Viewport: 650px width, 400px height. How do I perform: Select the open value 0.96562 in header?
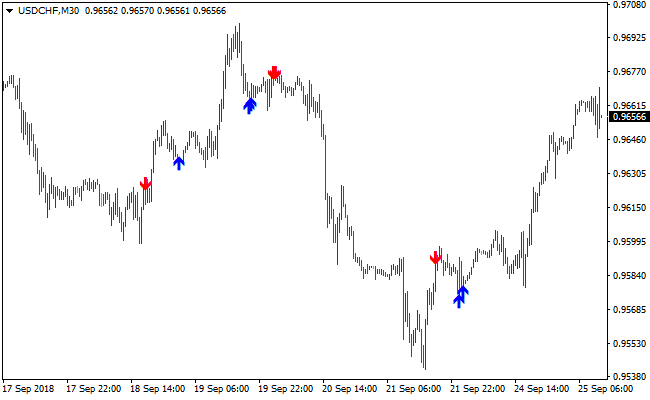(102, 11)
